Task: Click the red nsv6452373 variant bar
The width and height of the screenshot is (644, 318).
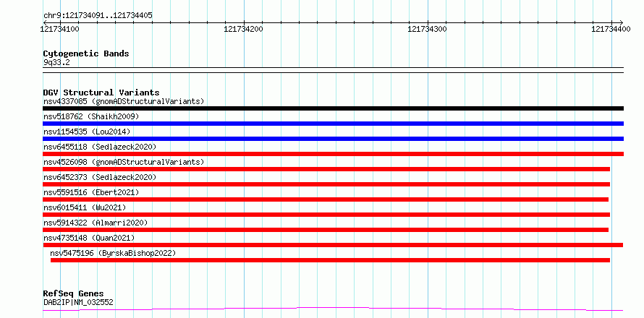Action: 326,184
